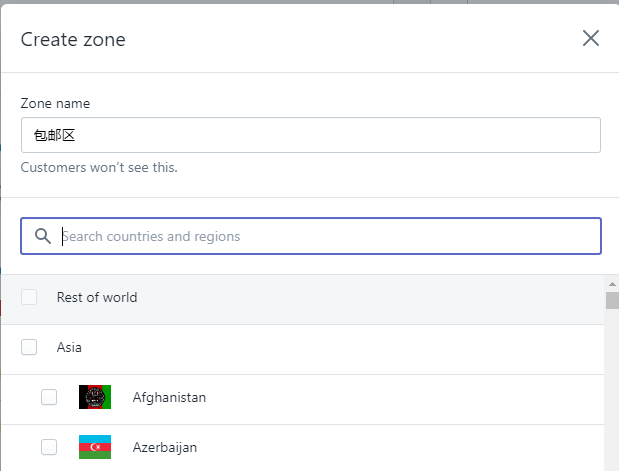Select the Asia region checkbox
This screenshot has height=471, width=619.
(29, 347)
